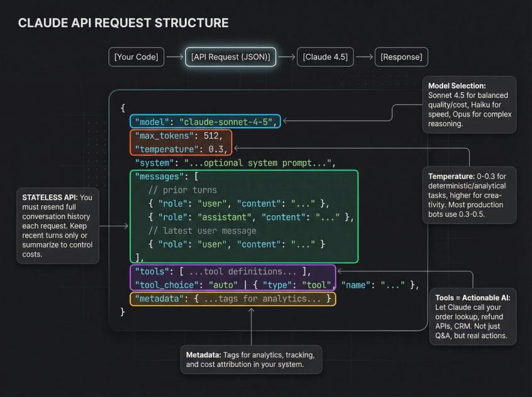
Task: Click the Tools = Actionable AI note
Action: (x=473, y=317)
